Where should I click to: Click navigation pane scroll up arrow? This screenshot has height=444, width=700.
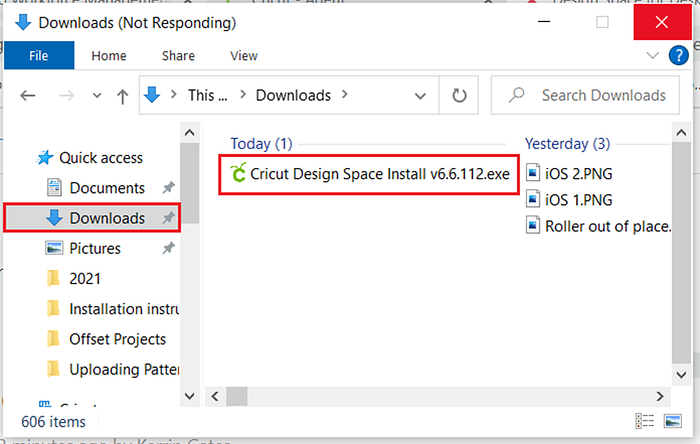coord(189,133)
